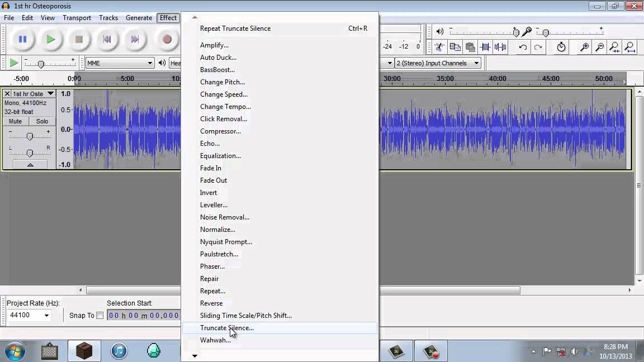Screen dimensions: 644x362
Task: Start playback with the Play button
Action: [x=50, y=40]
